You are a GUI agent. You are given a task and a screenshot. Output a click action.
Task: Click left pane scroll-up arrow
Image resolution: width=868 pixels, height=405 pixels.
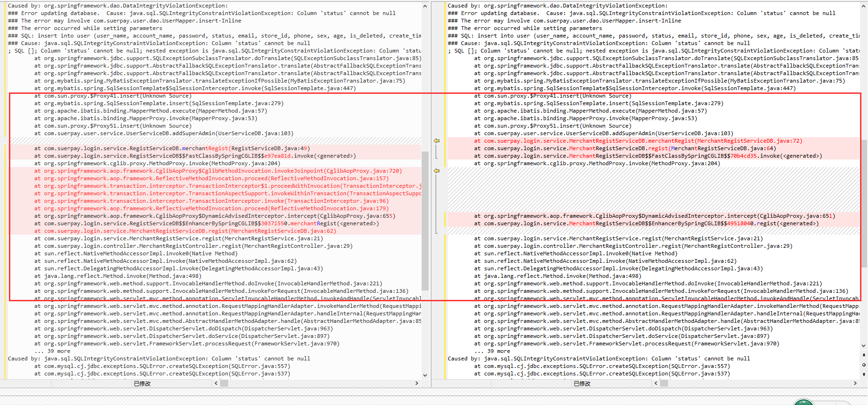[x=425, y=6]
